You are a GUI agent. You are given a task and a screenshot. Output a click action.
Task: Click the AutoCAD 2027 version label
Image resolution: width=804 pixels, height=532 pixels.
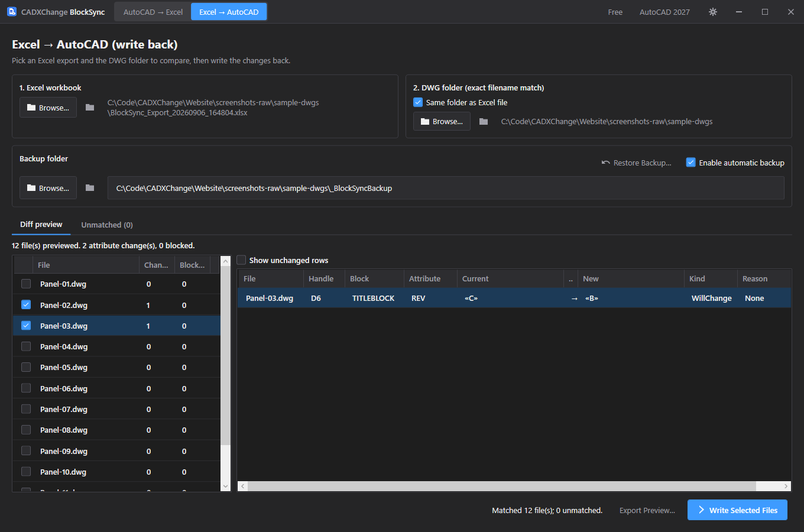tap(664, 12)
